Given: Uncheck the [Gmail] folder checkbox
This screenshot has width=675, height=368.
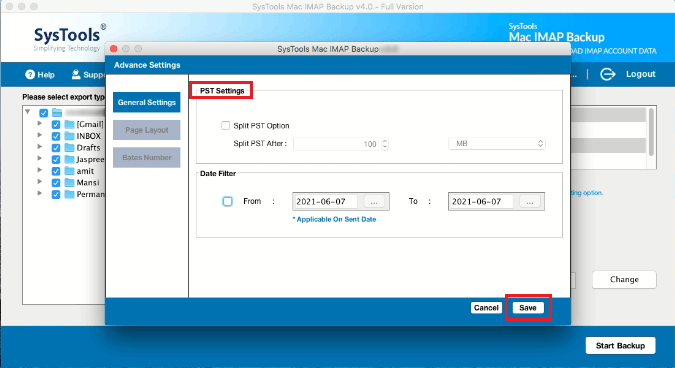Looking at the screenshot, I should click(56, 124).
